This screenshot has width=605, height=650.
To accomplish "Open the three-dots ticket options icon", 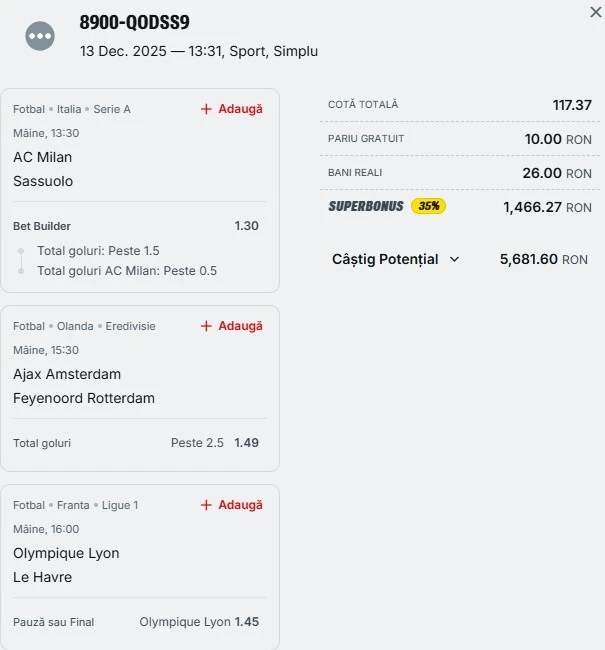I will [40, 36].
